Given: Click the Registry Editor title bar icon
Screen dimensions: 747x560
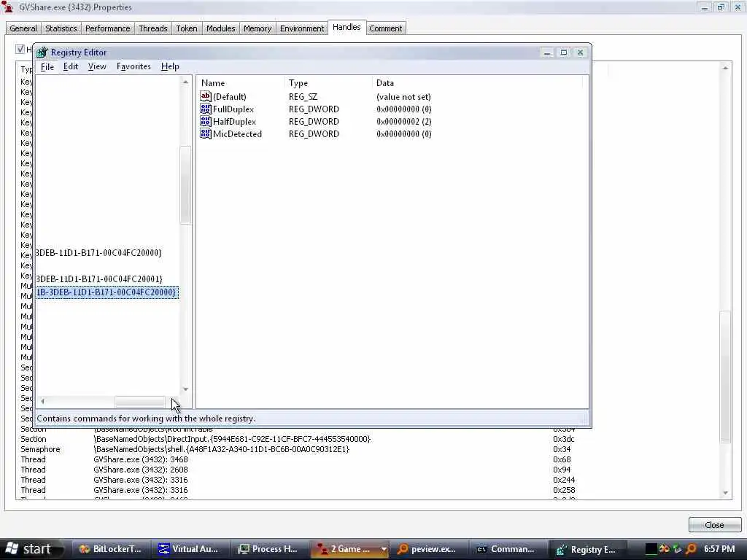Looking at the screenshot, I should [x=42, y=52].
